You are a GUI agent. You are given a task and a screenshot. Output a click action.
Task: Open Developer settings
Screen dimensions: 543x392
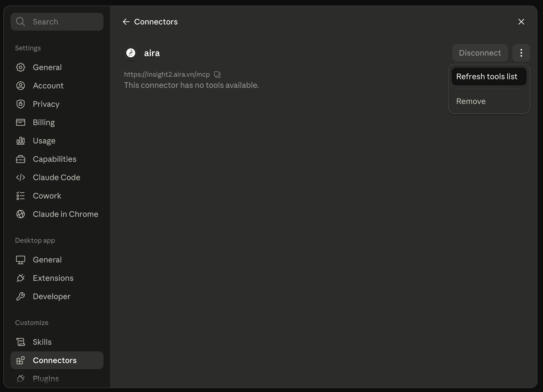57,296
